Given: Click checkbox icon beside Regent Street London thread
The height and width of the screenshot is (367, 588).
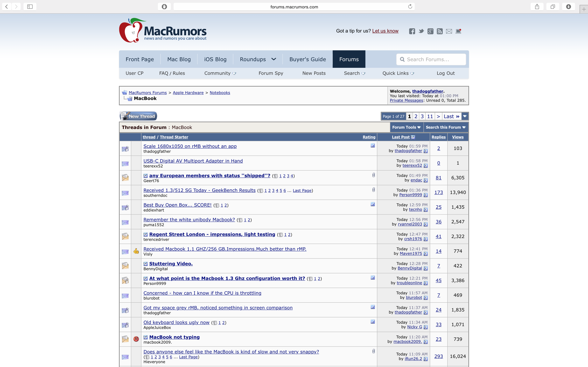Looking at the screenshot, I should (146, 235).
